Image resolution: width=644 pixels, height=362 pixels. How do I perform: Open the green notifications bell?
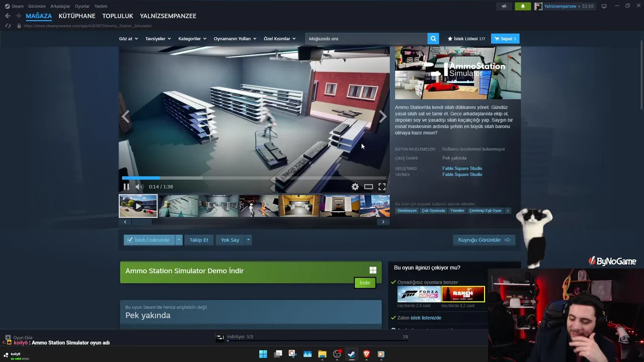click(523, 6)
